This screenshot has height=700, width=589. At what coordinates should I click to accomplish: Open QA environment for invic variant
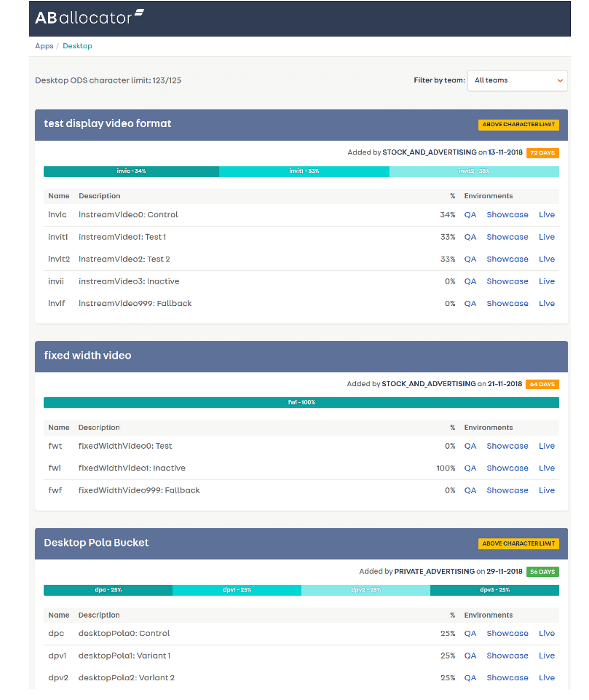(470, 215)
